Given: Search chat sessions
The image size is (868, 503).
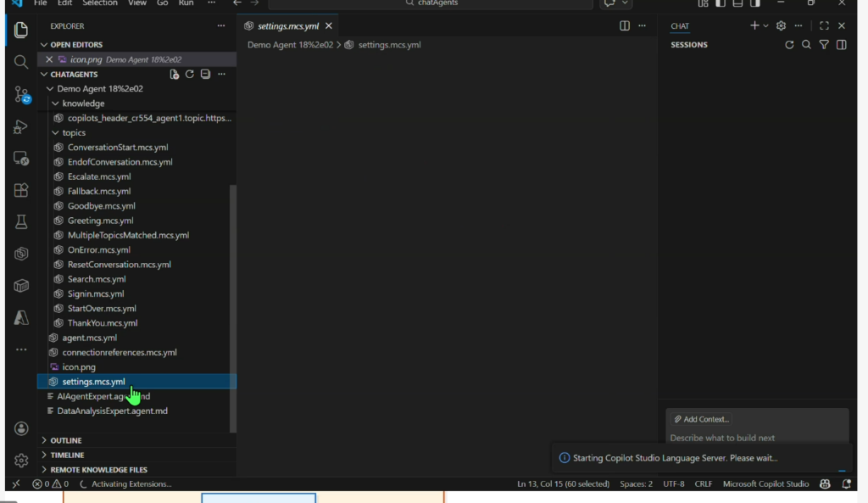Looking at the screenshot, I should click(x=807, y=45).
